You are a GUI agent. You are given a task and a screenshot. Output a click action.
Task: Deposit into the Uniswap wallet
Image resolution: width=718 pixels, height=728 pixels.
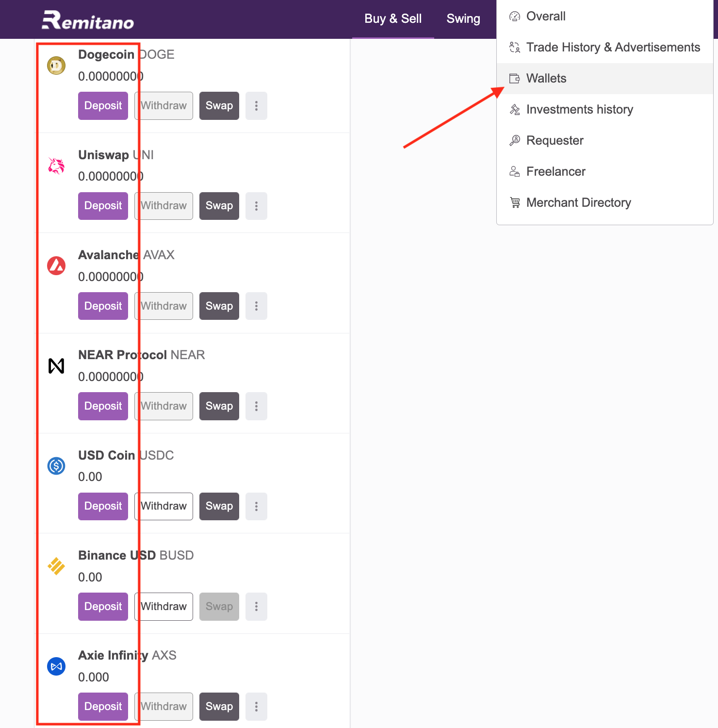[x=103, y=206]
